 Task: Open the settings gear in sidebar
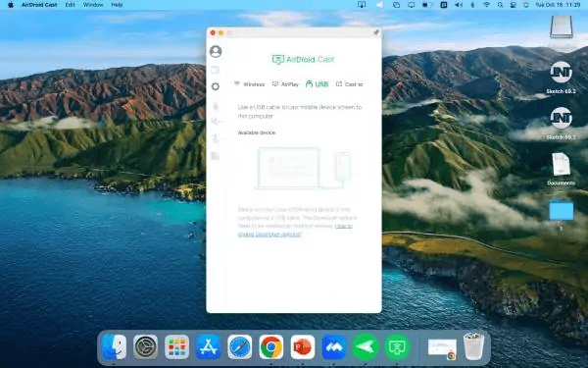pos(216,86)
